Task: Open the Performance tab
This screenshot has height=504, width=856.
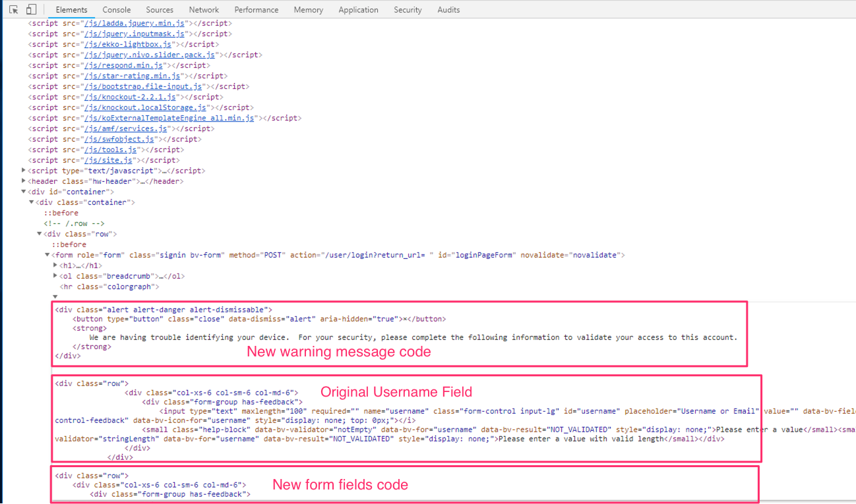Action: [x=257, y=10]
